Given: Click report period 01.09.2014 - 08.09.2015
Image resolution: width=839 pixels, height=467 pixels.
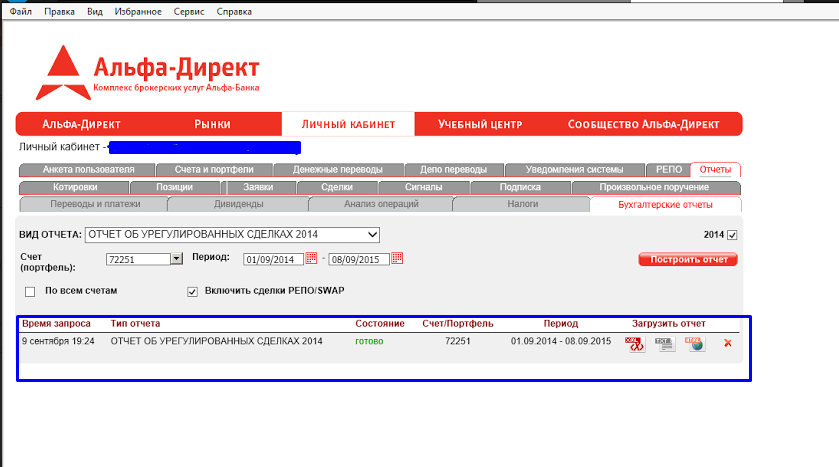Looking at the screenshot, I should [x=561, y=341].
